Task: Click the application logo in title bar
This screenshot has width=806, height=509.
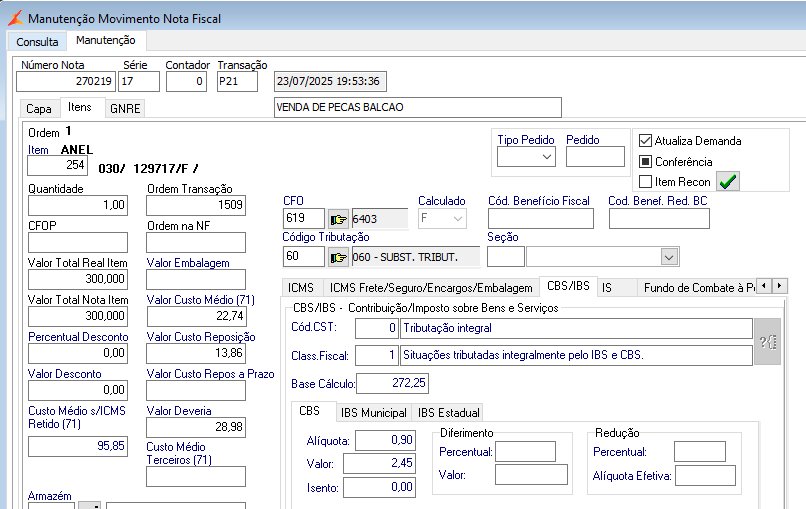Action: point(14,18)
